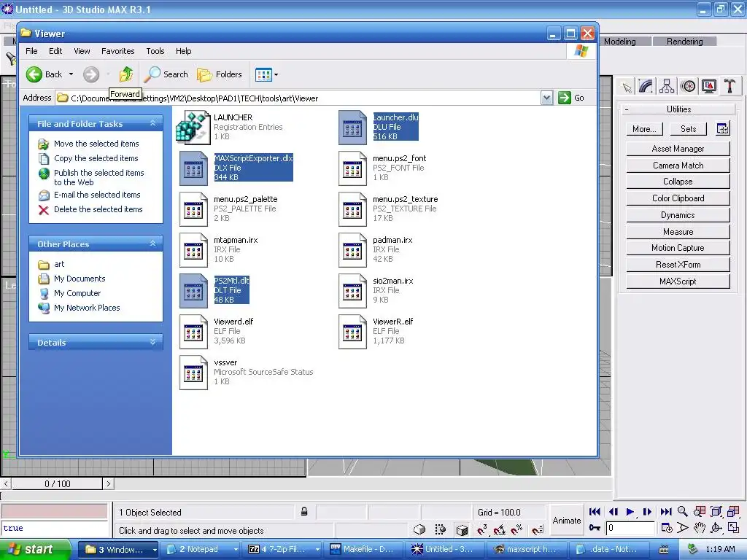
Task: Collapse the Utilities rollout
Action: coord(678,109)
